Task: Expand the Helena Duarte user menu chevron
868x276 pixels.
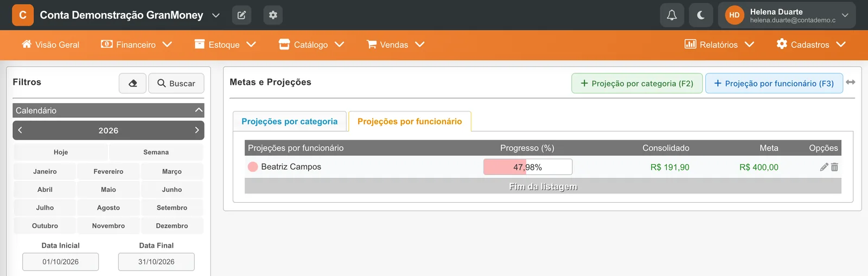Action: [845, 15]
